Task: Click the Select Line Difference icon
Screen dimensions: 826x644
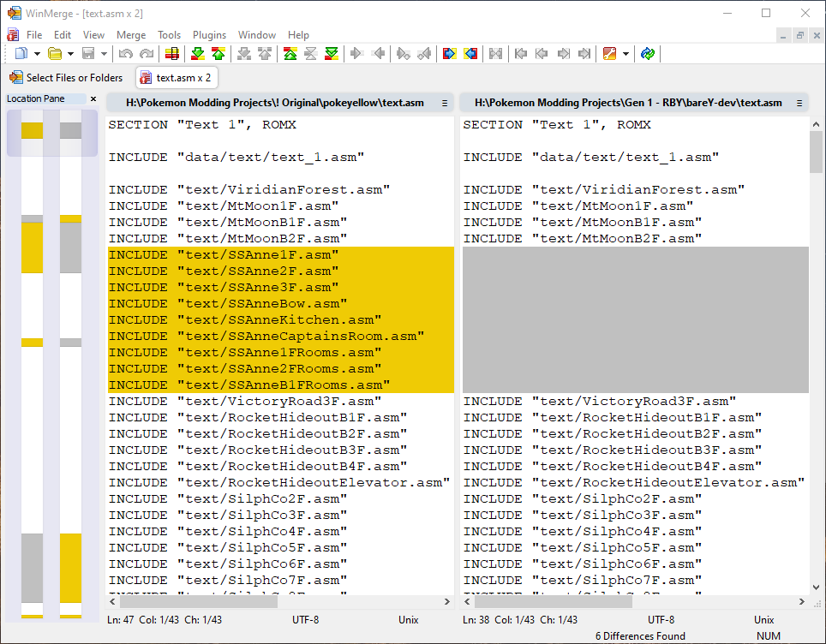Action: coord(171,53)
